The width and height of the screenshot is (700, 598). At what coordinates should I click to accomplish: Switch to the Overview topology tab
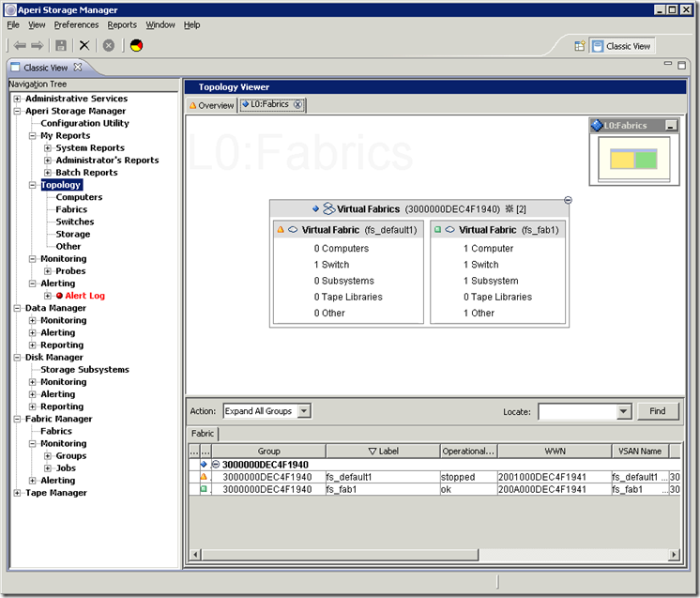click(212, 105)
